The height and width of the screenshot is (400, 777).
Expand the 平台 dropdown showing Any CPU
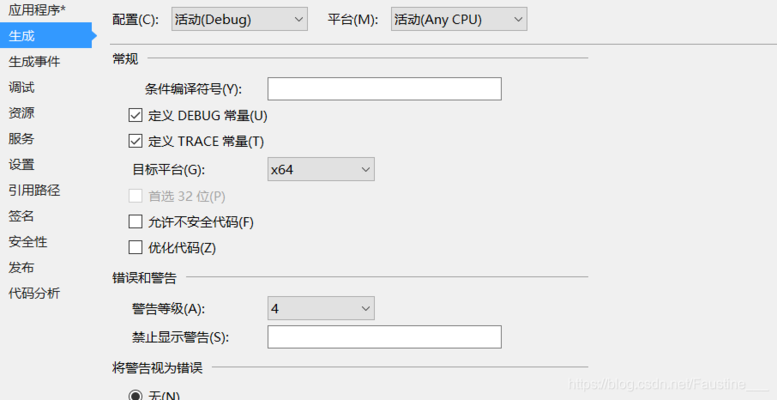(x=458, y=19)
